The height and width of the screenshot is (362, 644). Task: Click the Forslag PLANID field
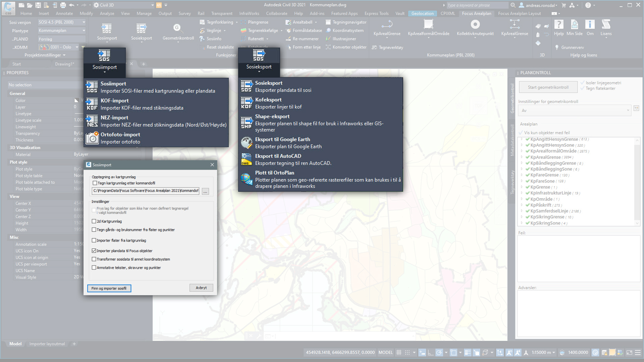pyautogui.click(x=62, y=39)
